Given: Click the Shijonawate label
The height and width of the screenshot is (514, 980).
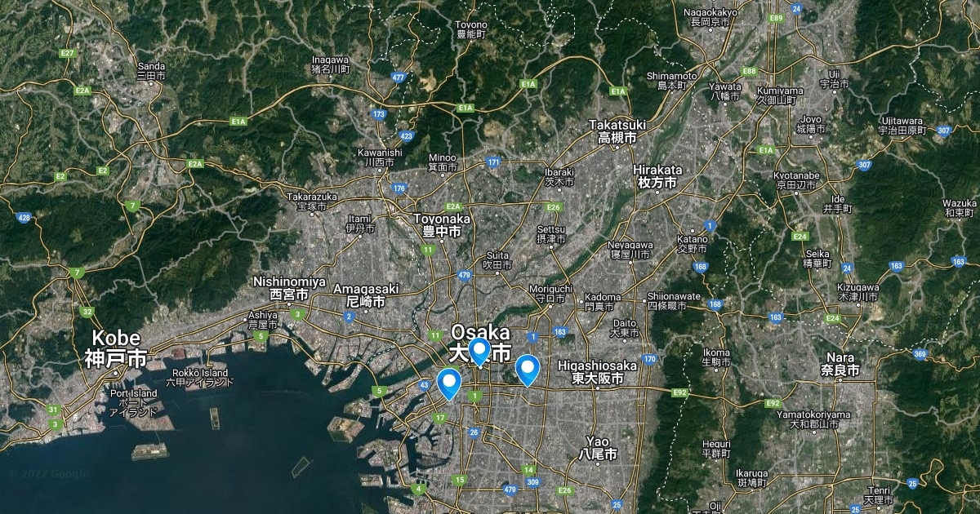Looking at the screenshot, I should [x=674, y=300].
